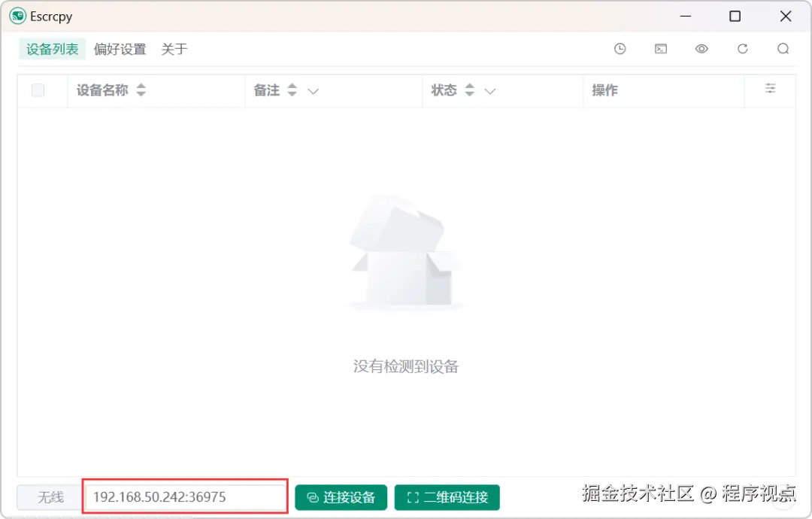Click the 二维码连接 button

click(x=447, y=497)
